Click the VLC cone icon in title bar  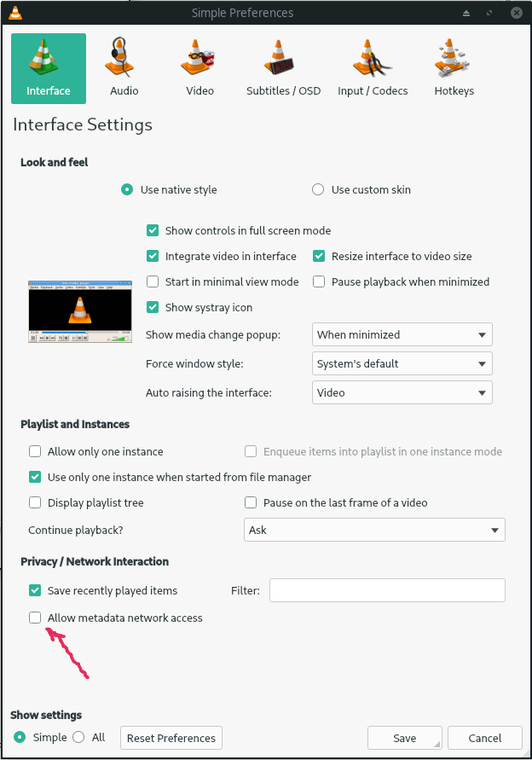pyautogui.click(x=14, y=13)
